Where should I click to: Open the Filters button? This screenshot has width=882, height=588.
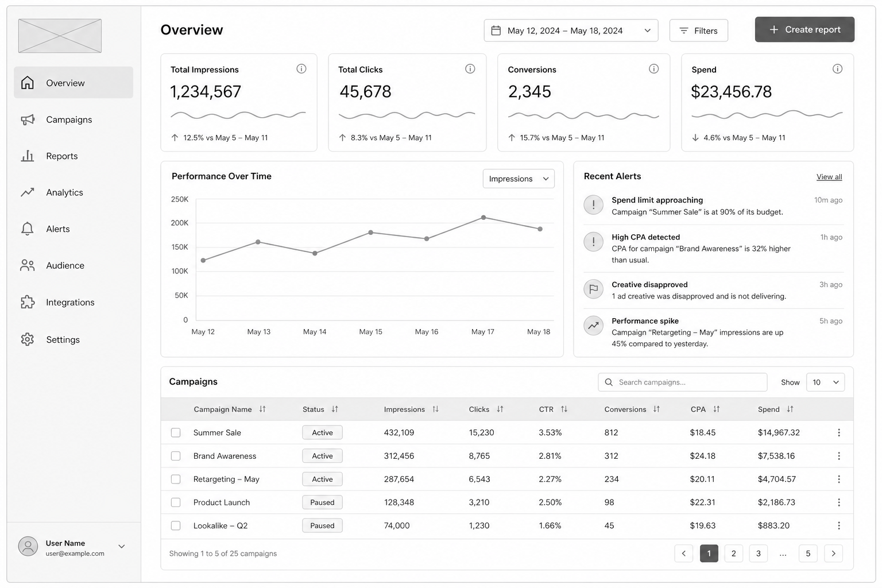[x=698, y=30]
